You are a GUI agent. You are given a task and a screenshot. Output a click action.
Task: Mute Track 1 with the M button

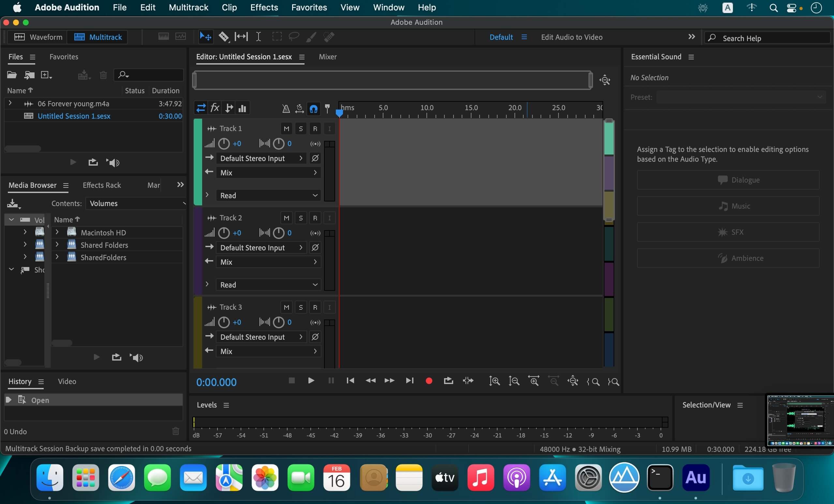(x=286, y=129)
